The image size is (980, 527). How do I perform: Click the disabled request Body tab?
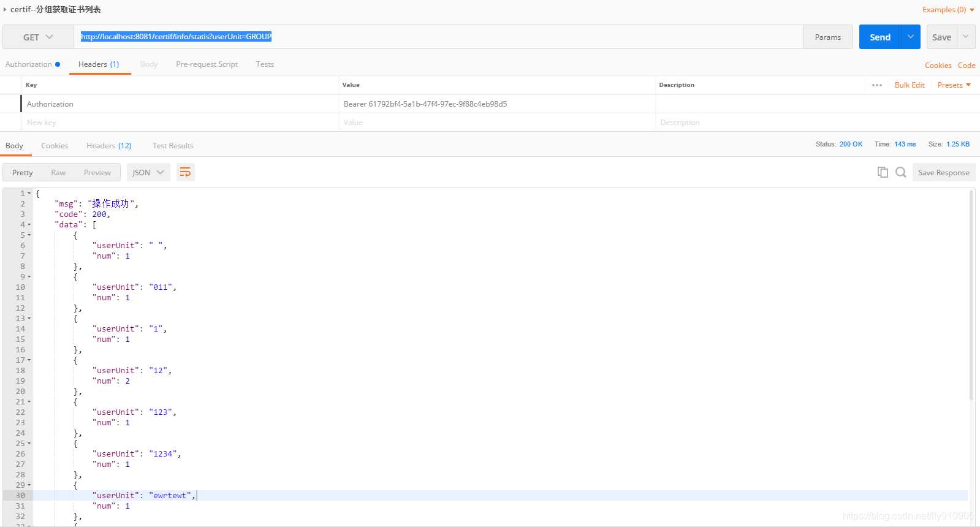(x=149, y=64)
